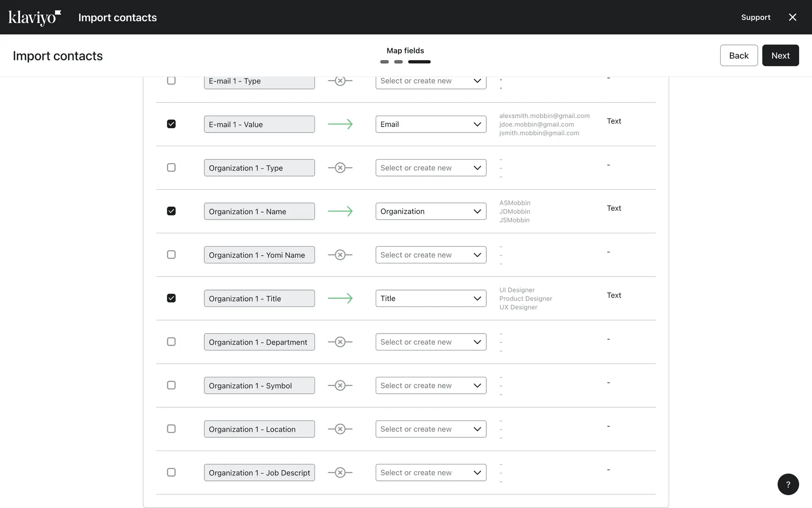The height and width of the screenshot is (508, 812).
Task: Click unmapped icon for Organization 1 - Yomi Name
Action: 340,255
